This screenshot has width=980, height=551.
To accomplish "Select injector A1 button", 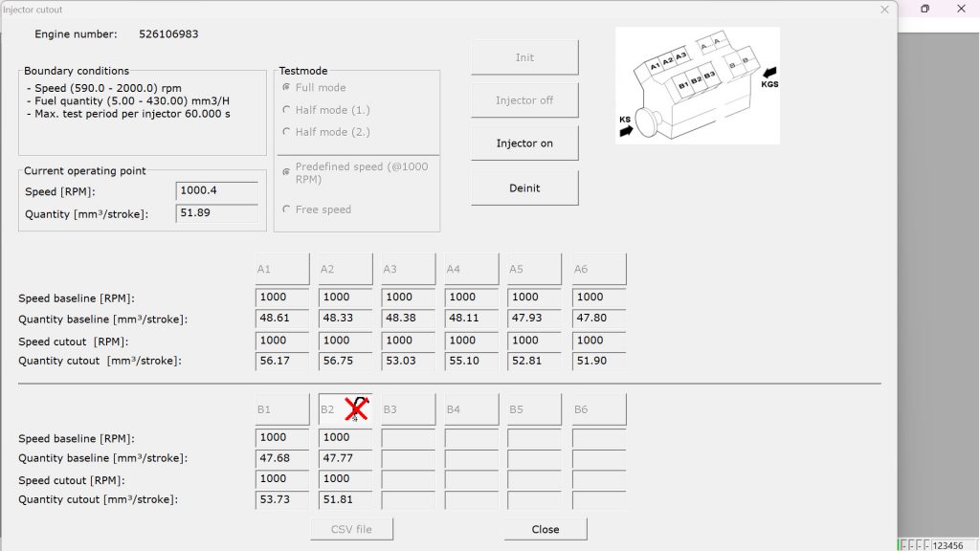I will (x=282, y=269).
